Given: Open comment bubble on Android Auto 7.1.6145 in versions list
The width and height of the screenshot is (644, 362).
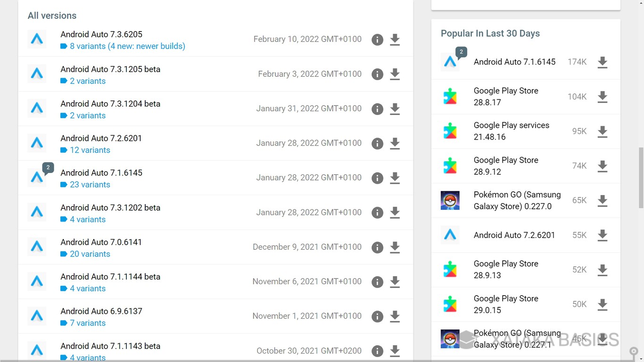Looking at the screenshot, I should pos(48,168).
